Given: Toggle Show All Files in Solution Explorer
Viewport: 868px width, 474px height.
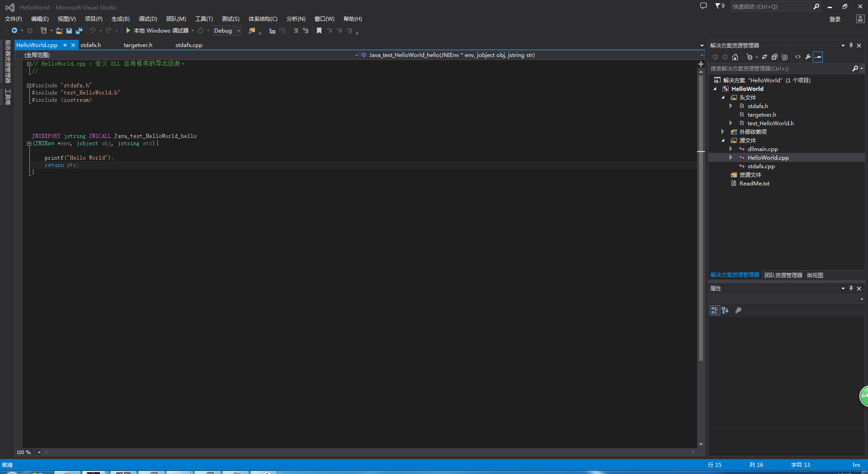Looking at the screenshot, I should point(785,57).
